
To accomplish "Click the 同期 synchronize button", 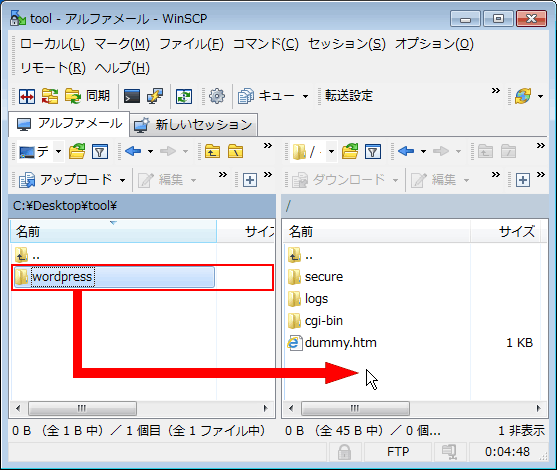I will [87, 96].
